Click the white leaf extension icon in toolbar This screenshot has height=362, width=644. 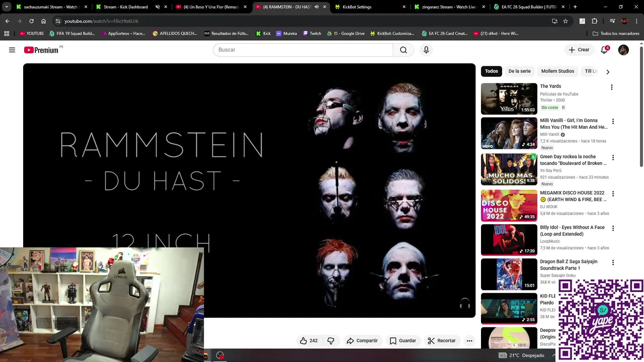point(582,21)
